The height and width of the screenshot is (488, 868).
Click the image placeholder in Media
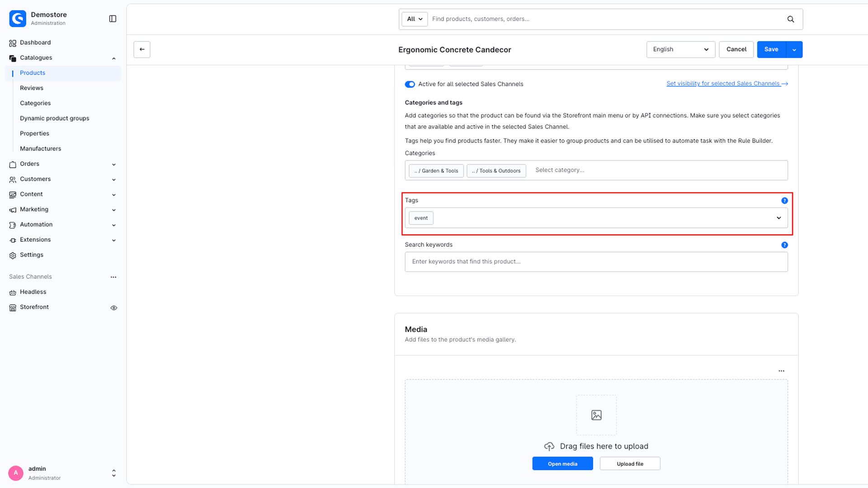coord(596,415)
